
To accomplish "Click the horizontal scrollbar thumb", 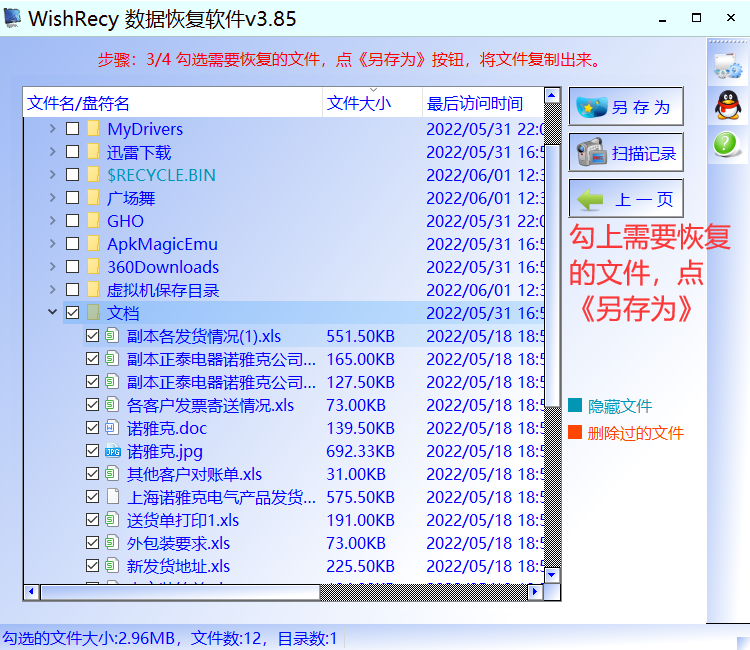I will 180,592.
